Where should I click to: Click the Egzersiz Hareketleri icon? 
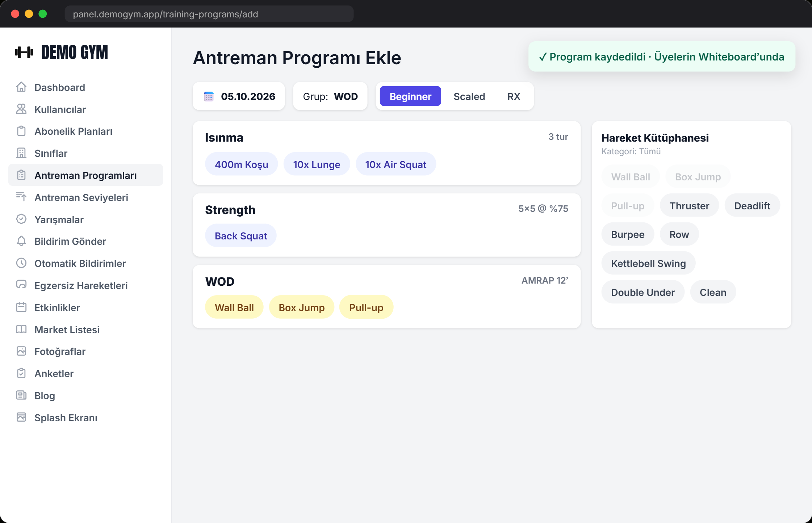point(21,285)
